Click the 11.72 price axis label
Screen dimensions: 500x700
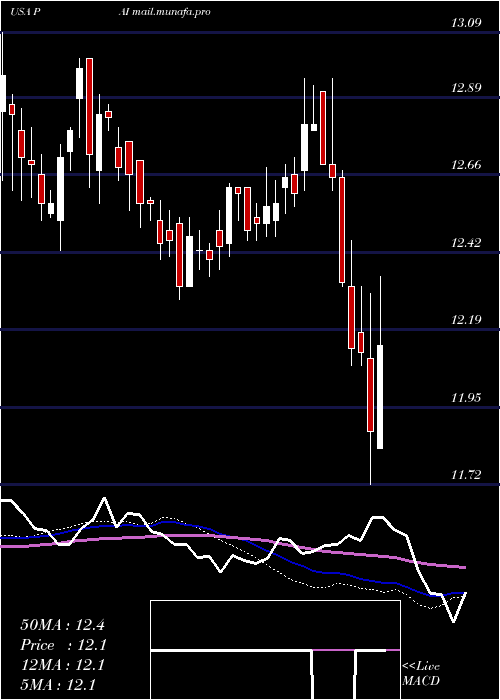pos(466,475)
